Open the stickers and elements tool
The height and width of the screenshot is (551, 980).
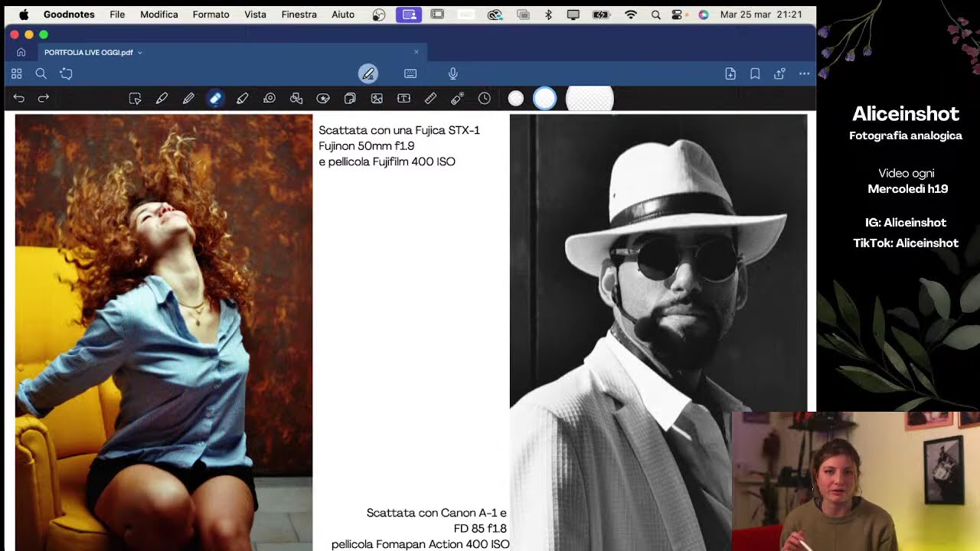(323, 98)
